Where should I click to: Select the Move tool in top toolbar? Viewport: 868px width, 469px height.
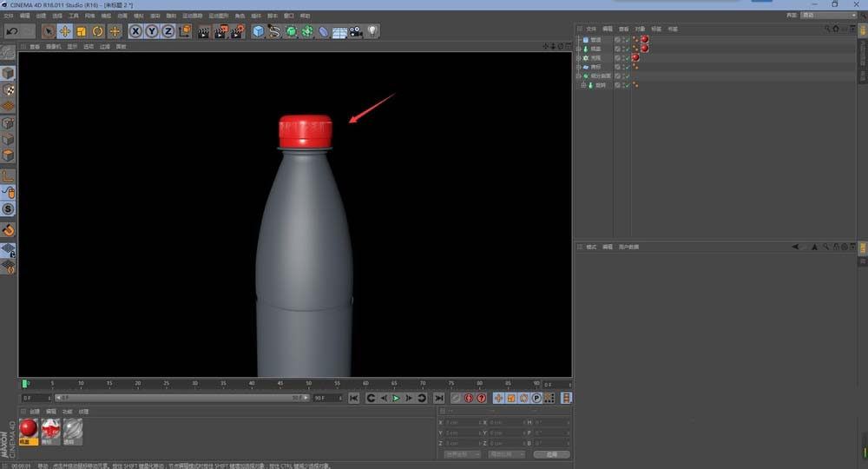tap(64, 31)
